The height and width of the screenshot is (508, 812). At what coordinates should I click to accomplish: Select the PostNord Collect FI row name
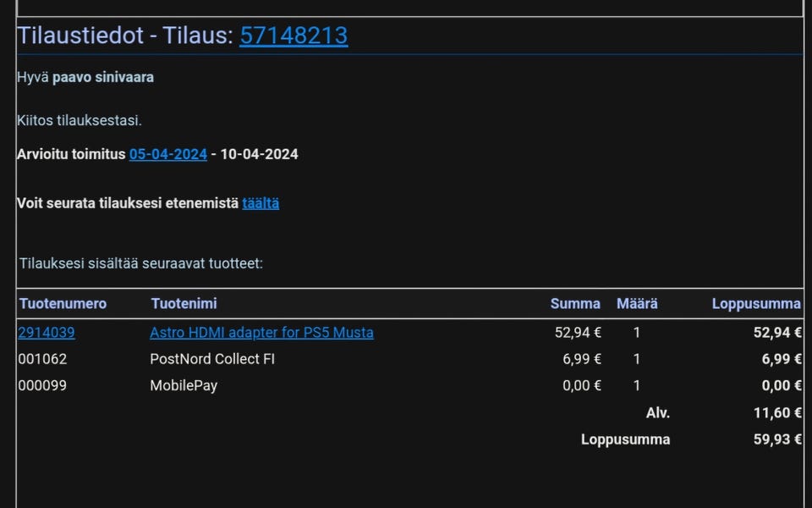pyautogui.click(x=212, y=359)
